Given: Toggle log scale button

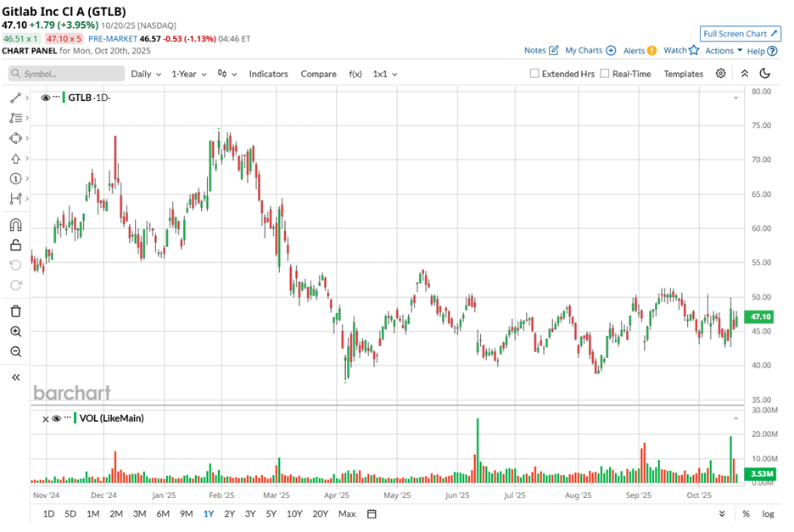Looking at the screenshot, I should point(769,514).
